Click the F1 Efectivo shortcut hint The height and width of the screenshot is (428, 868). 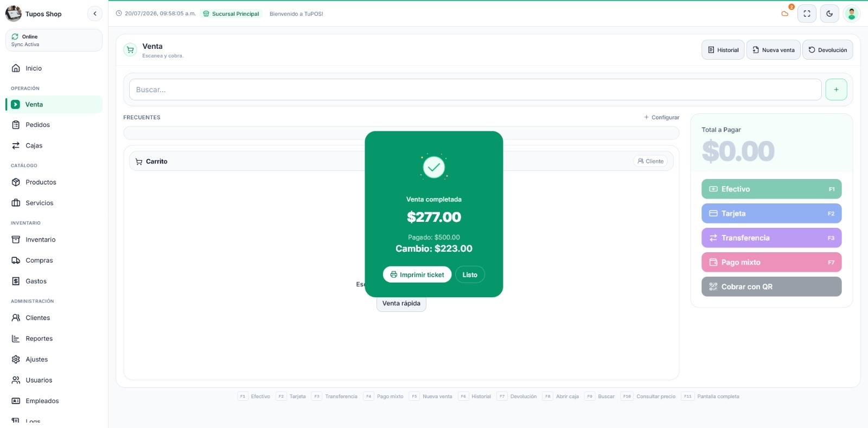click(254, 397)
